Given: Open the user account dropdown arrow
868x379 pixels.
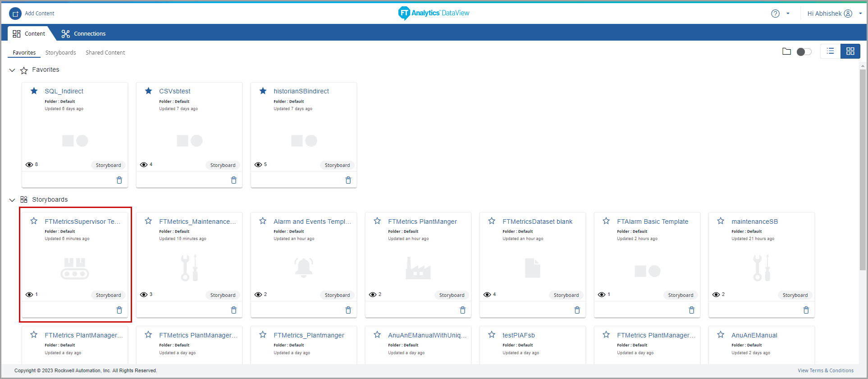Looking at the screenshot, I should pyautogui.click(x=860, y=14).
